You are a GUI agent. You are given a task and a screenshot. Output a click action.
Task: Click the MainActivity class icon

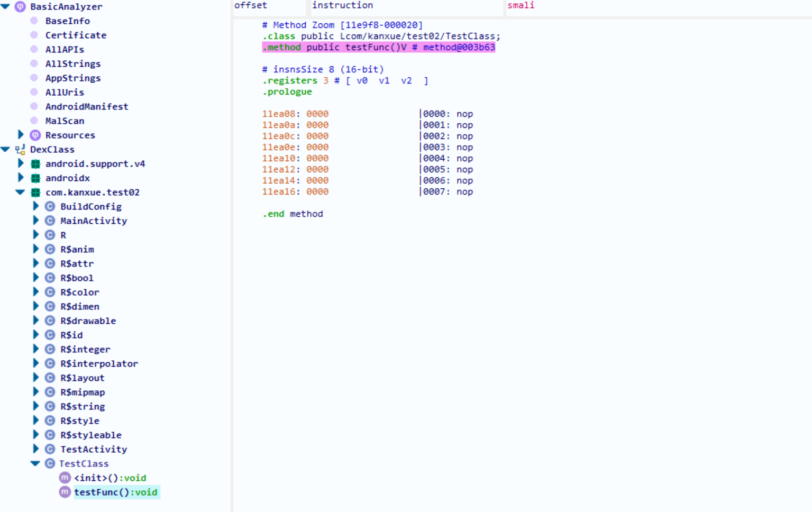[50, 221]
